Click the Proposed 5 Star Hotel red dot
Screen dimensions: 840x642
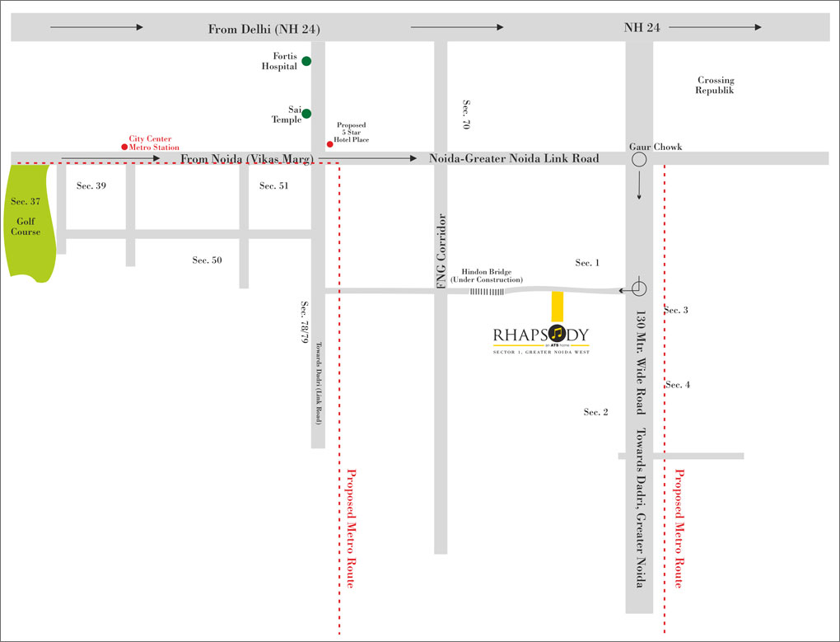(329, 144)
